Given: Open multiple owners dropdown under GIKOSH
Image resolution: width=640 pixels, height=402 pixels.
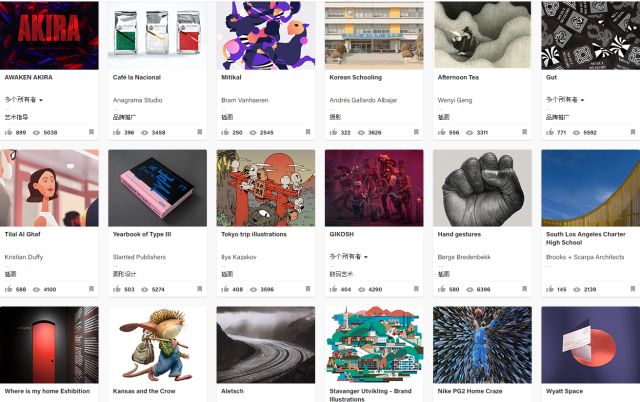Looking at the screenshot, I should [349, 257].
